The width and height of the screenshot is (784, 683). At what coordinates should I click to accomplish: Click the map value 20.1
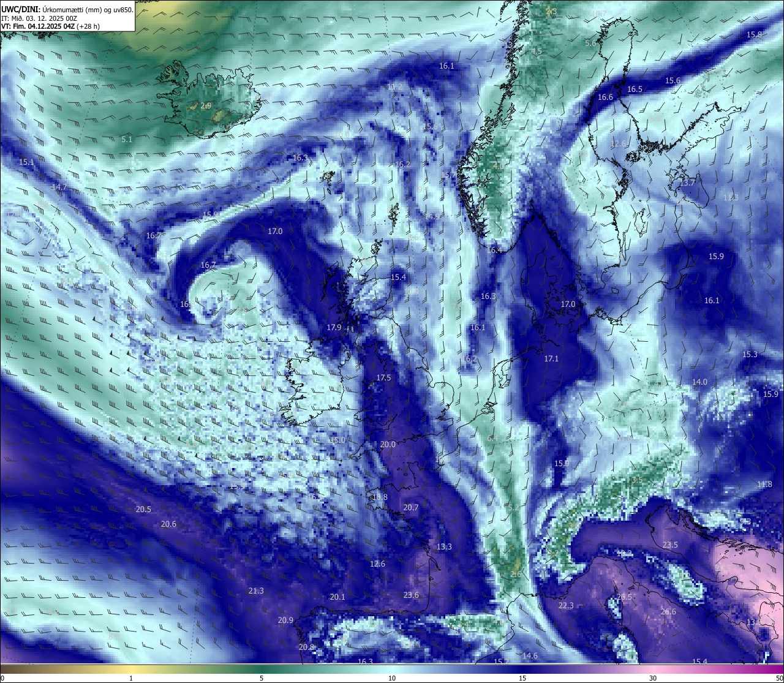pos(337,597)
